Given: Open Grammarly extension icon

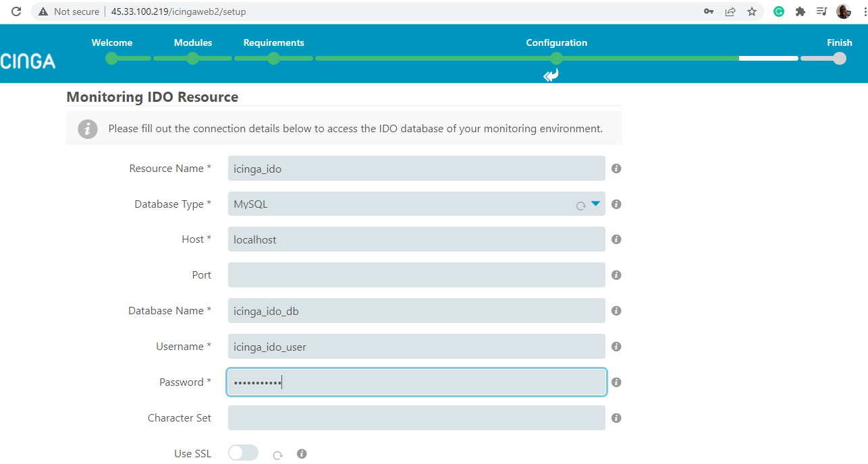Looking at the screenshot, I should 779,11.
